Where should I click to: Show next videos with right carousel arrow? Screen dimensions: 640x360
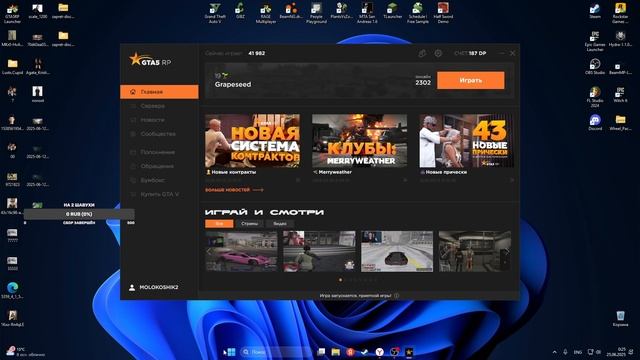(507, 251)
